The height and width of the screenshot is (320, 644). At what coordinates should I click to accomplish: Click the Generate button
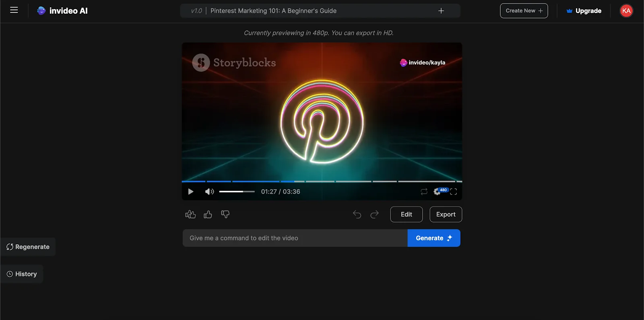pos(434,238)
